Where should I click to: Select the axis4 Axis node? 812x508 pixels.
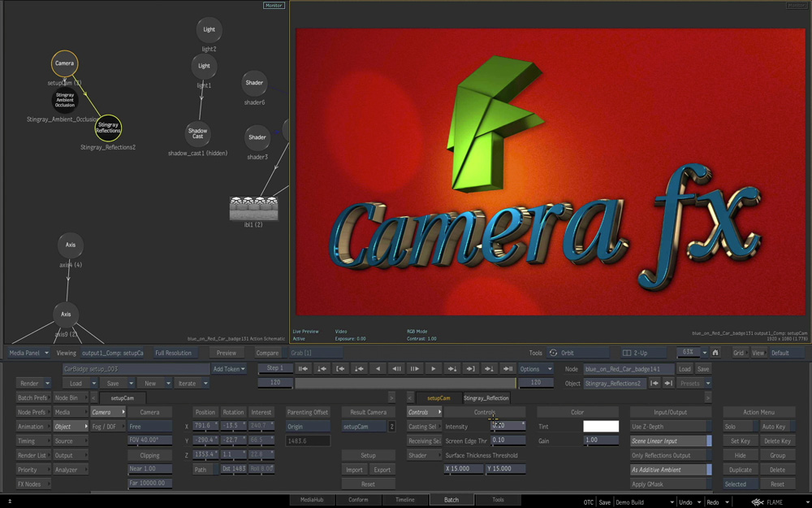[x=71, y=245]
